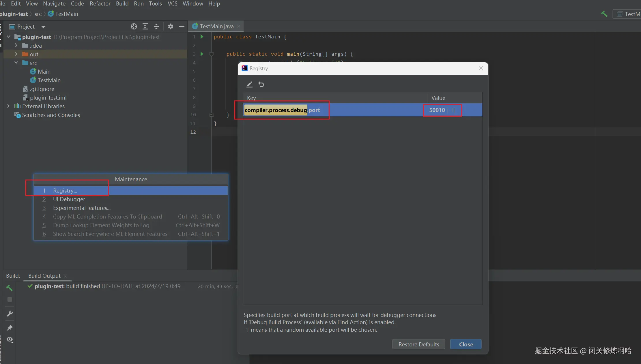Click the green hammer build icon in top toolbar
This screenshot has width=641, height=364.
[x=604, y=14]
